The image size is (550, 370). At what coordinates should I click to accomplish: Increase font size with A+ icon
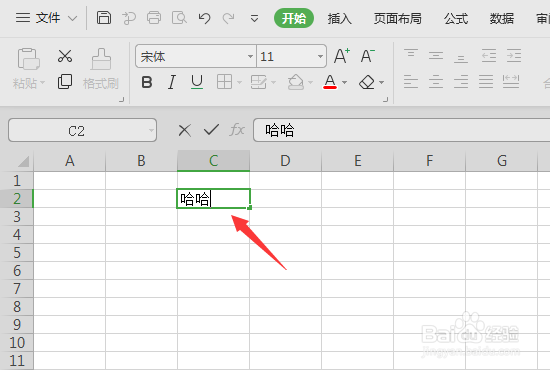(342, 56)
